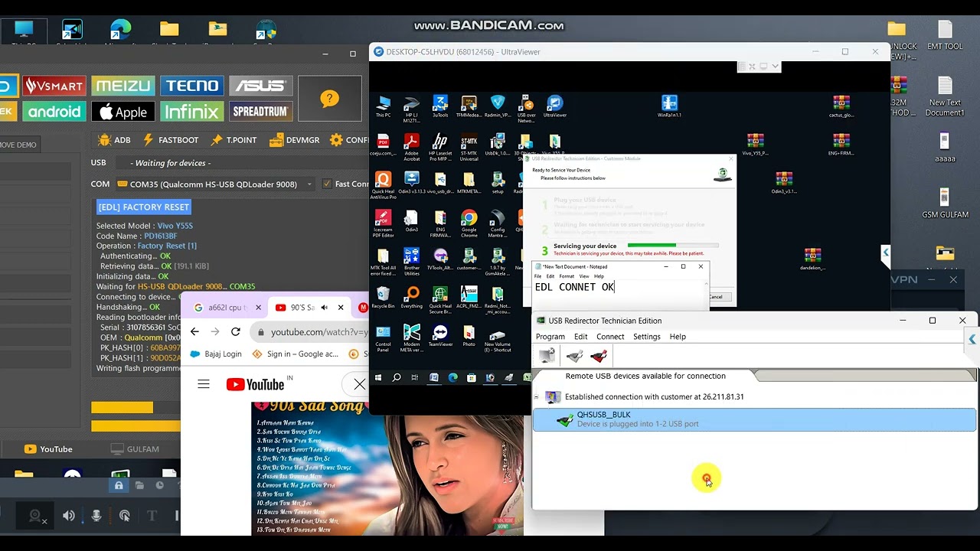This screenshot has width=980, height=551.
Task: Select the Android brand tile
Action: point(54,112)
